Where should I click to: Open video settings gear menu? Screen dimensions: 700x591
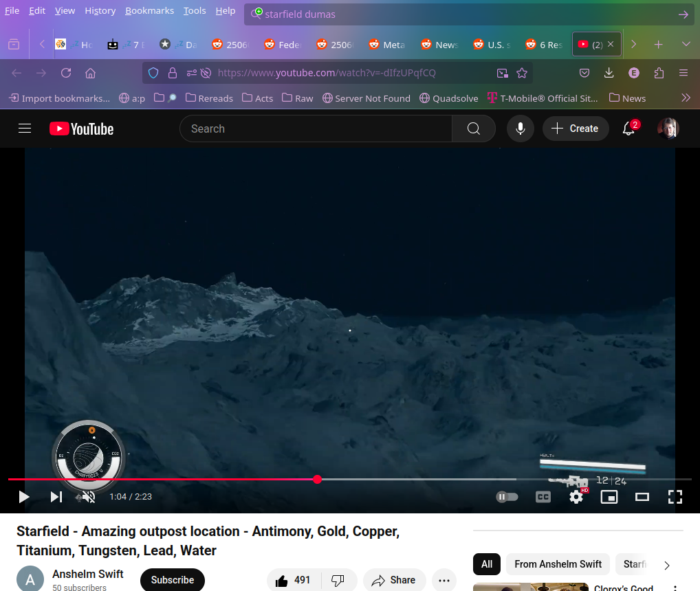[x=576, y=497]
